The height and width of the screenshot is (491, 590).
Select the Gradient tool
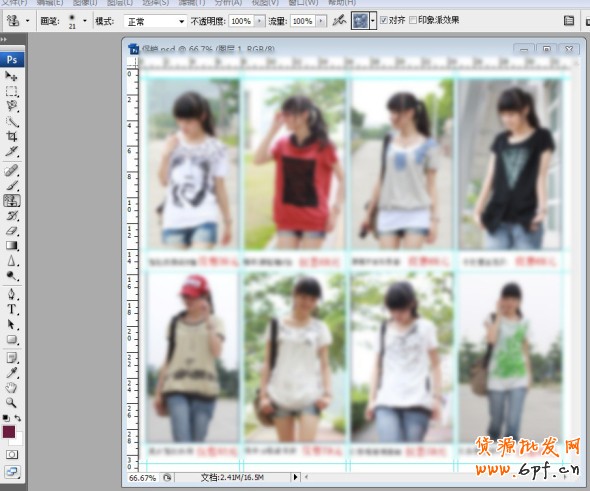[12, 246]
